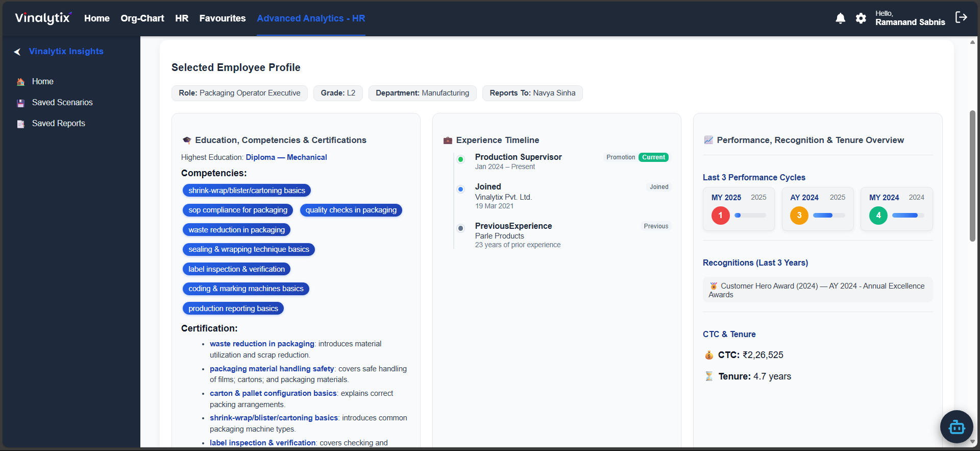
Task: Click sealing & wrapping technique basics chip
Action: point(249,249)
